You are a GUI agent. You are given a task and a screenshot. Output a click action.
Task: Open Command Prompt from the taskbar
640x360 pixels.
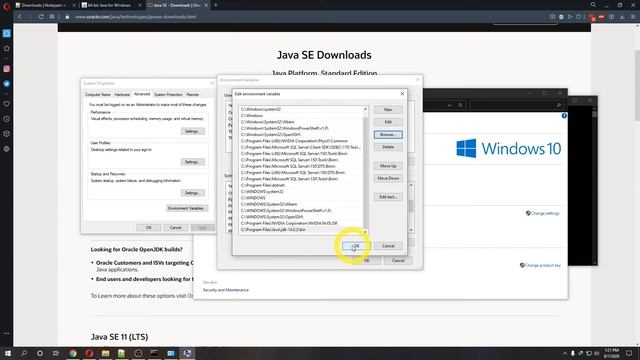coord(154,353)
